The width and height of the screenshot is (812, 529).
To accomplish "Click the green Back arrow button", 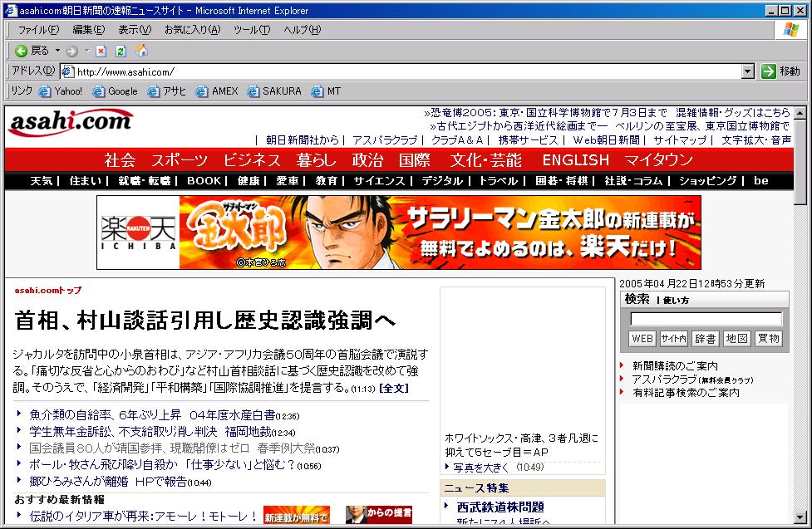I will tap(22, 51).
